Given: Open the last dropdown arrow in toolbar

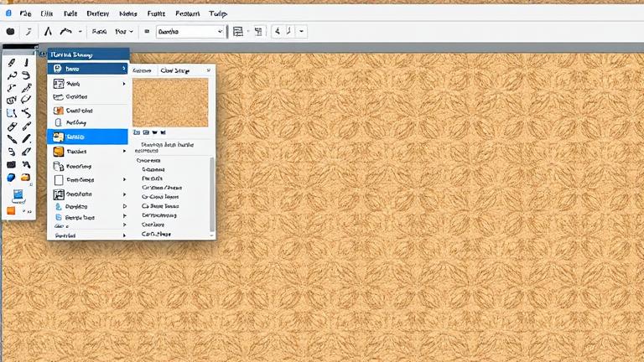Looking at the screenshot, I should [x=302, y=31].
